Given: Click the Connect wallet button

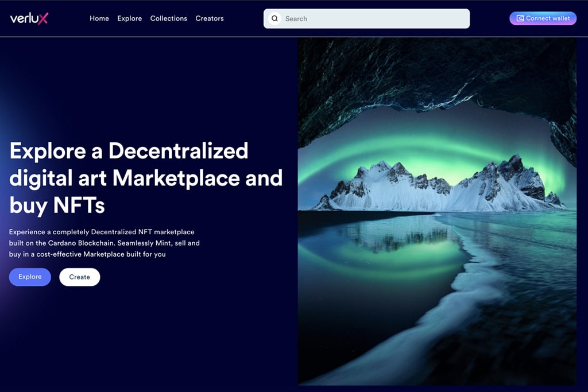Looking at the screenshot, I should point(543,18).
